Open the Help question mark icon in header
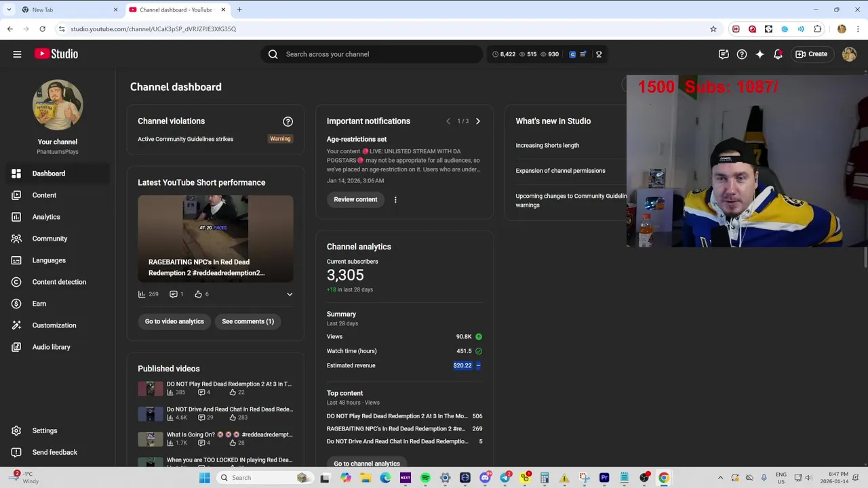The image size is (868, 488). 742,54
